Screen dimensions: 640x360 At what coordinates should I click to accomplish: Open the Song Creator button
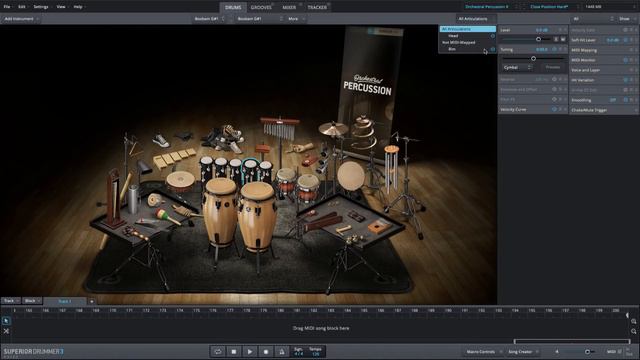pyautogui.click(x=522, y=351)
